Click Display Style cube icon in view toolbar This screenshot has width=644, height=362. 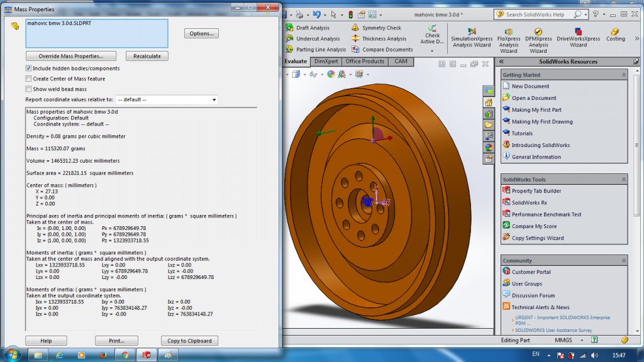296,74
